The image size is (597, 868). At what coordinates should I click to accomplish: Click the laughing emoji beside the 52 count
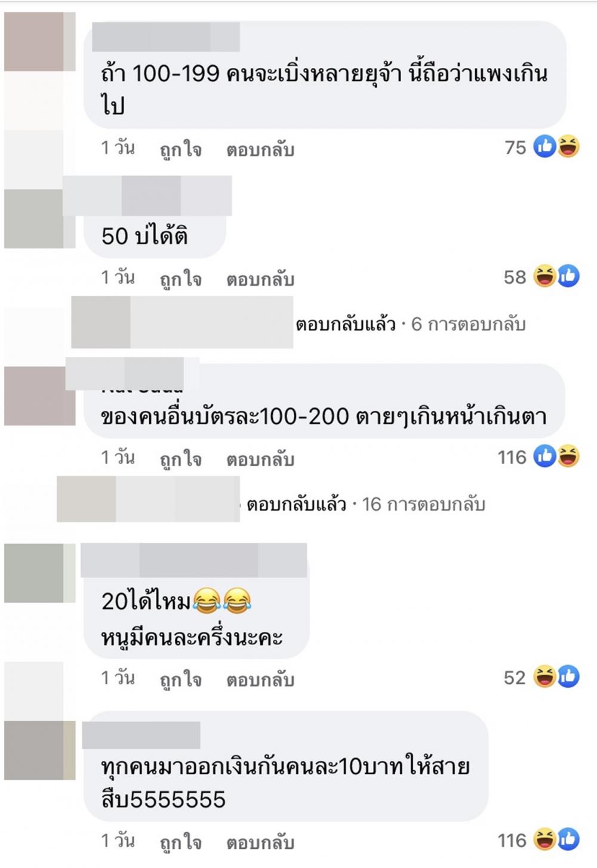click(x=544, y=677)
